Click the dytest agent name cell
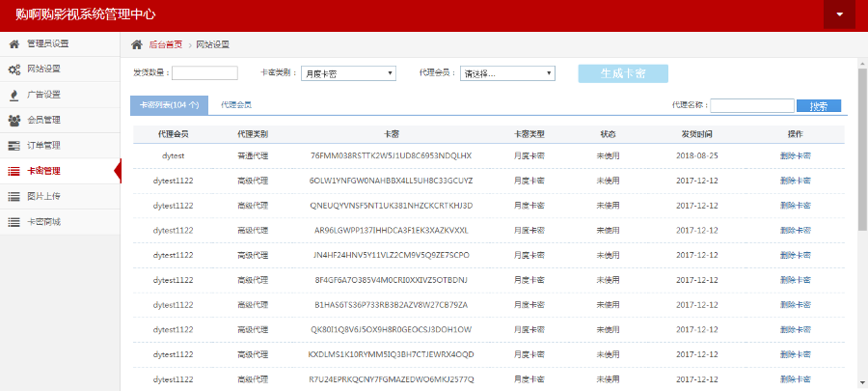 coord(174,155)
